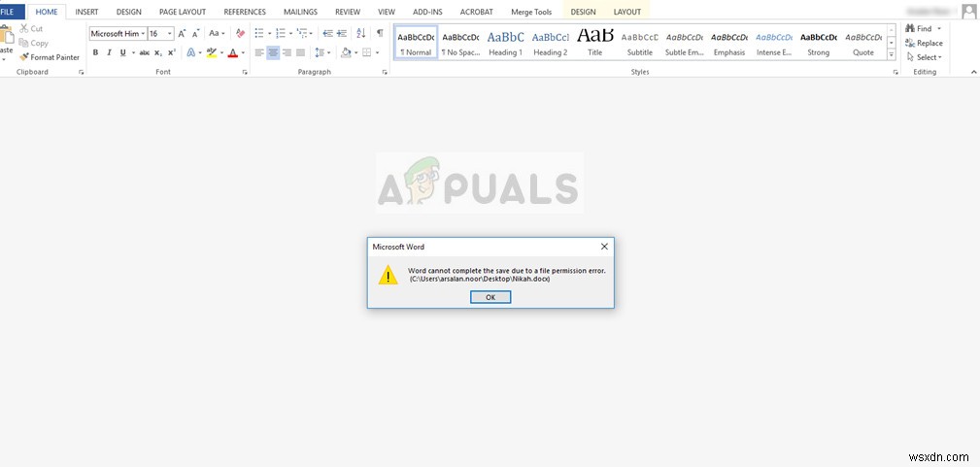Open the FILE tab

tap(10, 12)
